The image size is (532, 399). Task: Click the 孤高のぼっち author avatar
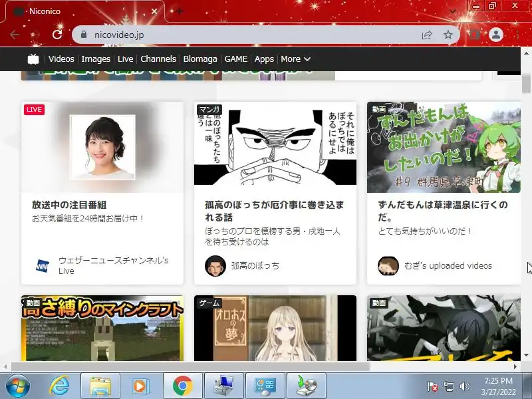[215, 266]
